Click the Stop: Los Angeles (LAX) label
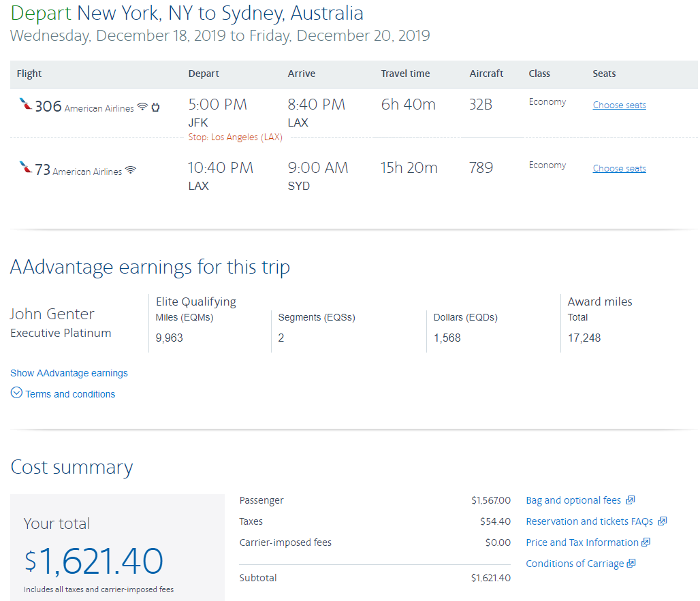700x601 pixels. [235, 137]
